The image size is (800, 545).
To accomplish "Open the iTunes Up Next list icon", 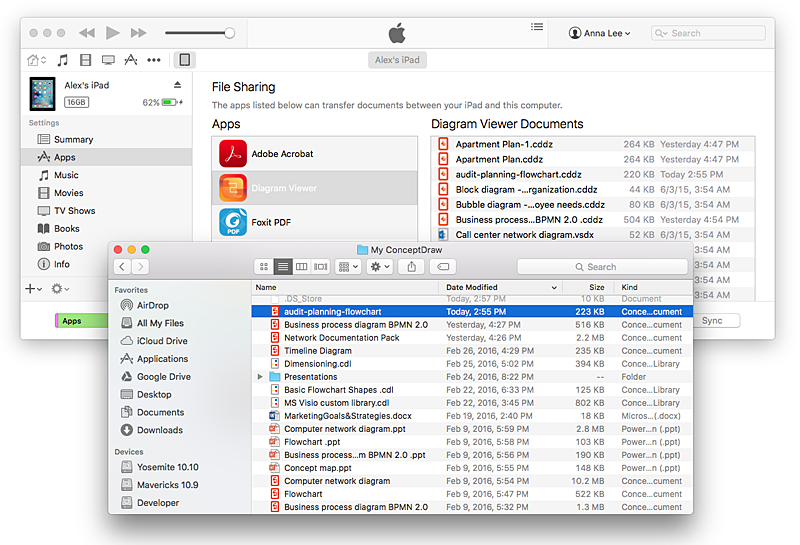I will (537, 27).
